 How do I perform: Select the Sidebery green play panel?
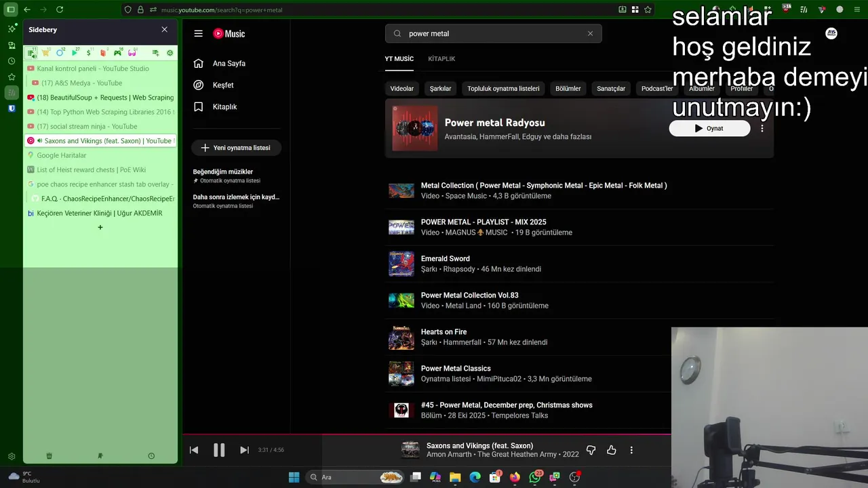(75, 52)
